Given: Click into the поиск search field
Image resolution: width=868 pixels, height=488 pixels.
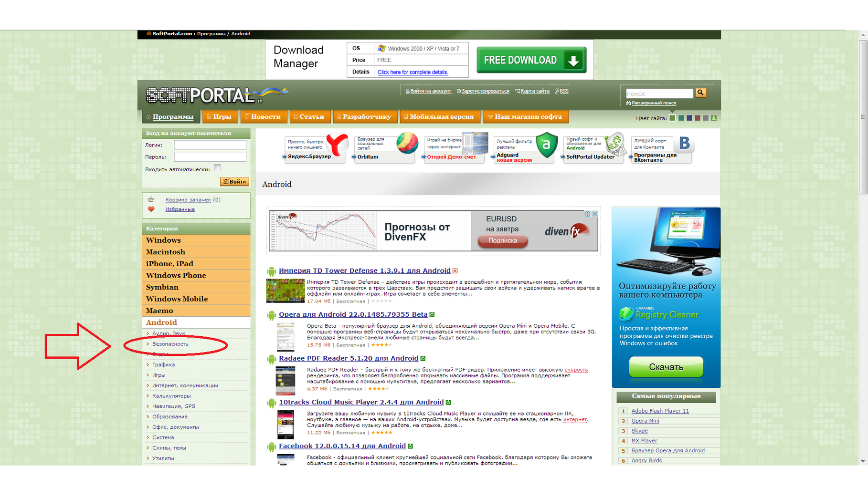Looking at the screenshot, I should [x=659, y=93].
